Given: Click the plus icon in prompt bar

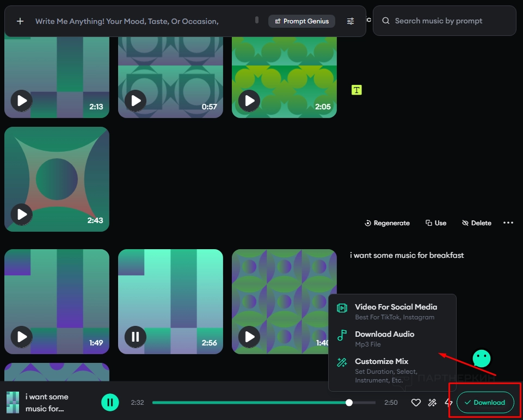Looking at the screenshot, I should [20, 21].
